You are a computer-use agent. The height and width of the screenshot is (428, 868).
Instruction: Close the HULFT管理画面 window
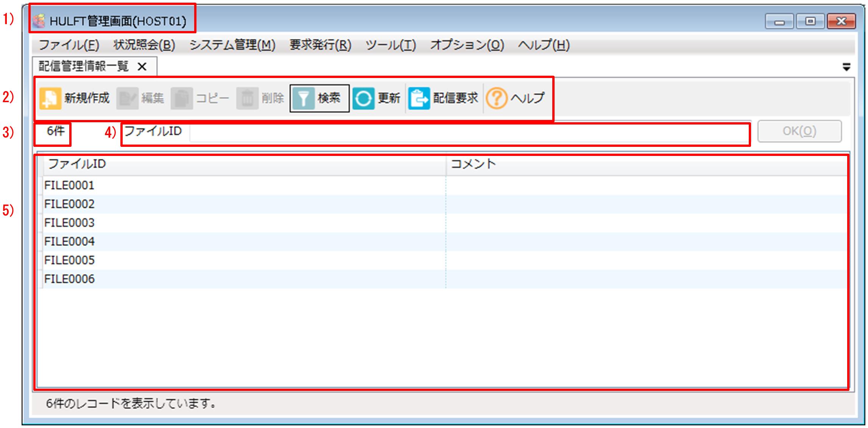841,22
